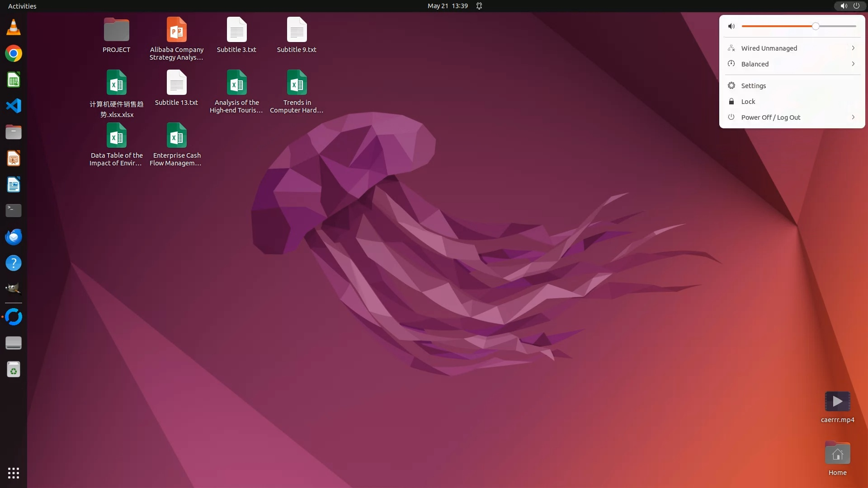Toggle the system menu via top-bar power icon
868x488 pixels.
click(856, 6)
